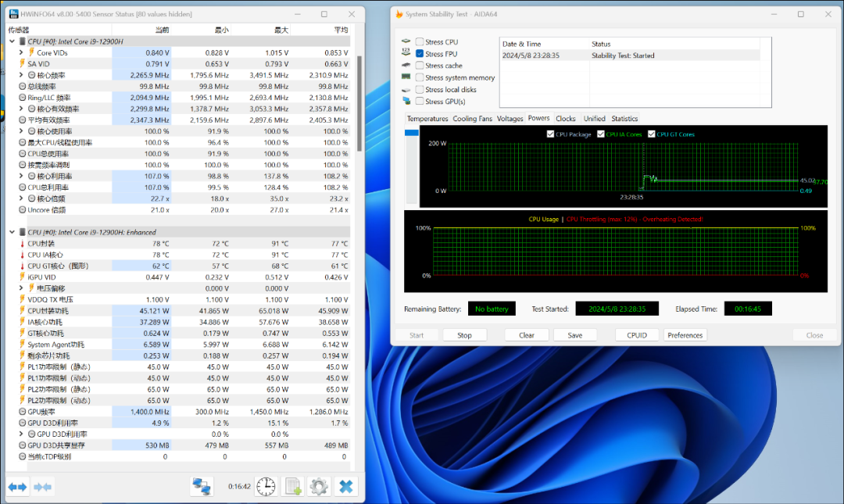
Task: Click the chip icon beside Stress CPU
Action: click(406, 41)
